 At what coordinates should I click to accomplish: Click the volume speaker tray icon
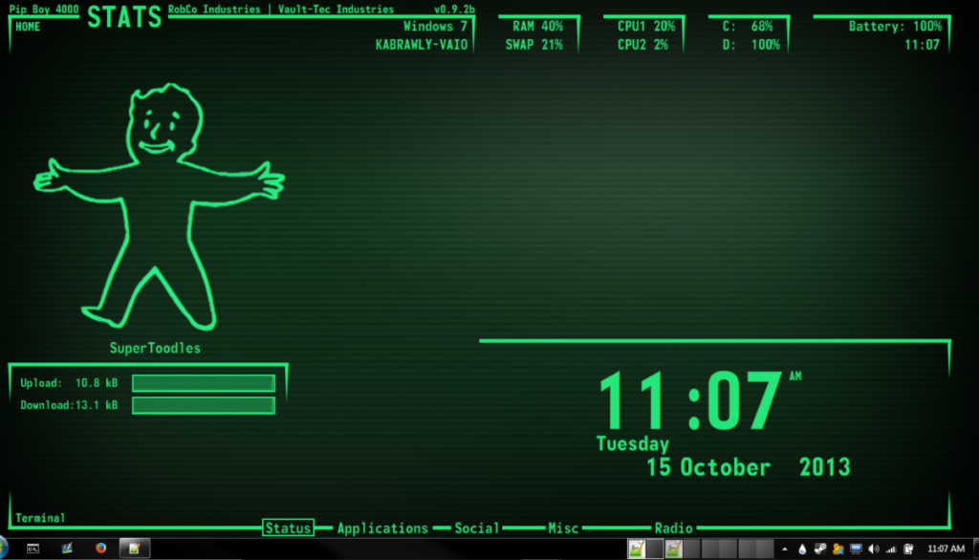coord(874,549)
